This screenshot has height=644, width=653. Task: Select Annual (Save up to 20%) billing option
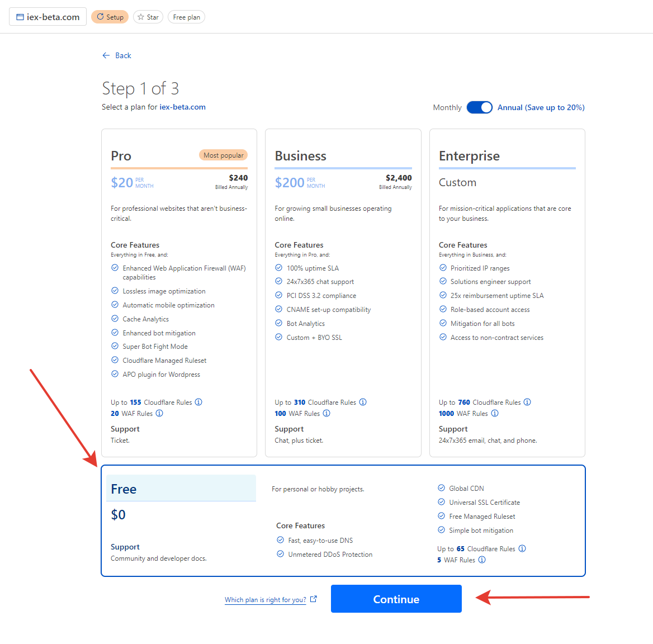coord(541,107)
